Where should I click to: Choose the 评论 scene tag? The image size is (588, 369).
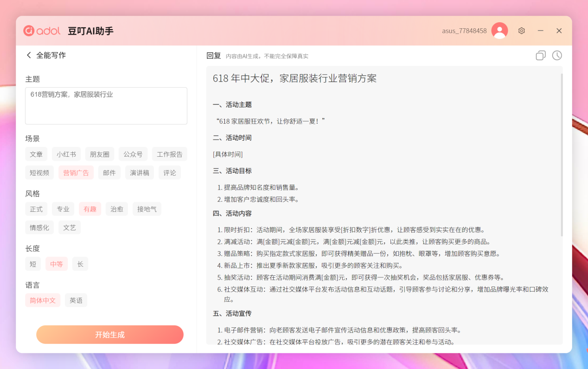170,173
